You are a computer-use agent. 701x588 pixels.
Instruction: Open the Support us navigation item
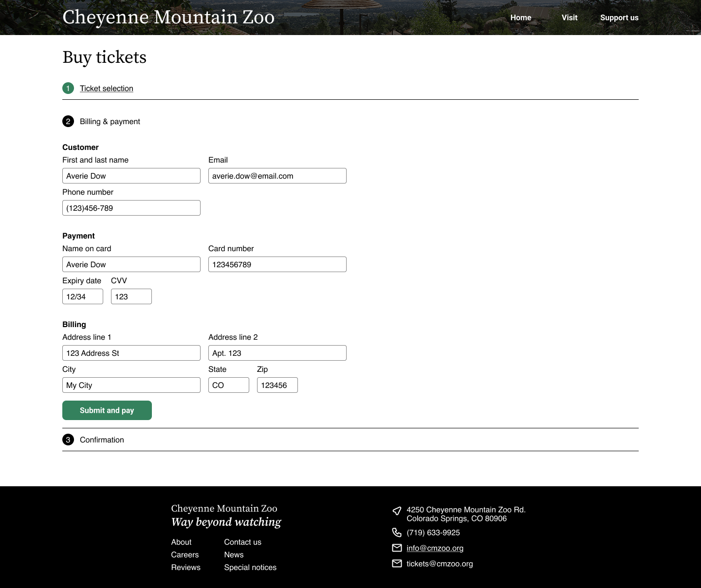pyautogui.click(x=619, y=18)
